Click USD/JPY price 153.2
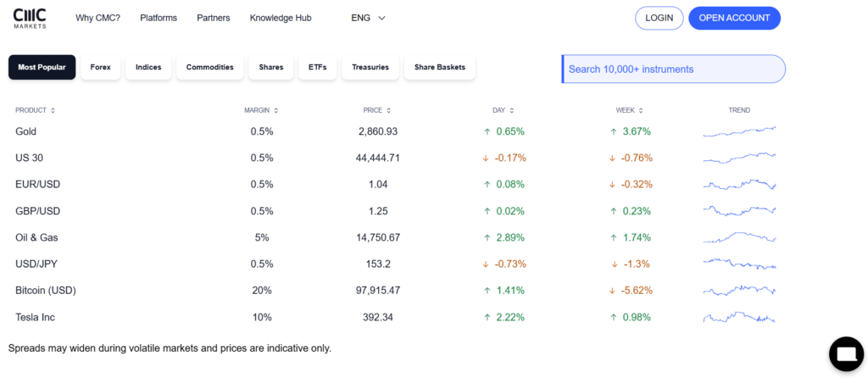868x378 pixels. click(x=378, y=264)
